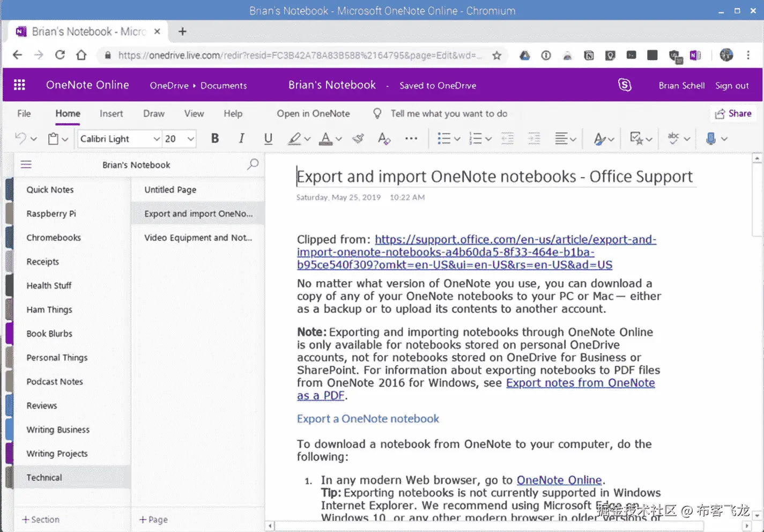764x532 pixels.
Task: Click the numbered list icon
Action: pos(475,139)
